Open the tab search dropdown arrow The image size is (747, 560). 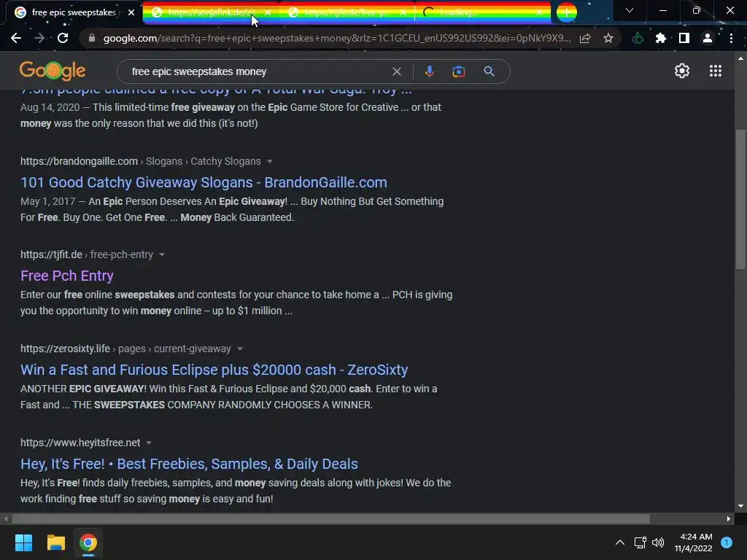click(x=630, y=10)
